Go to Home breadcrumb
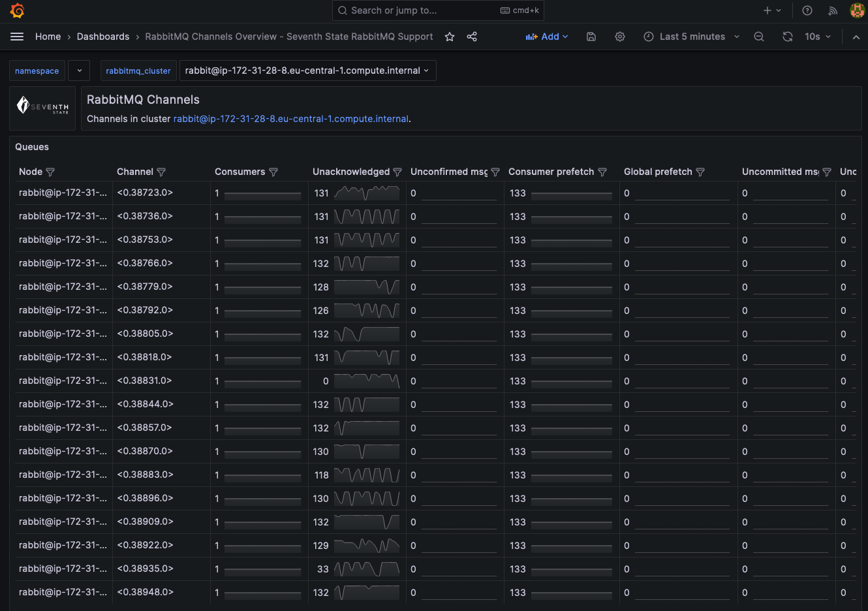The image size is (868, 611). [48, 37]
